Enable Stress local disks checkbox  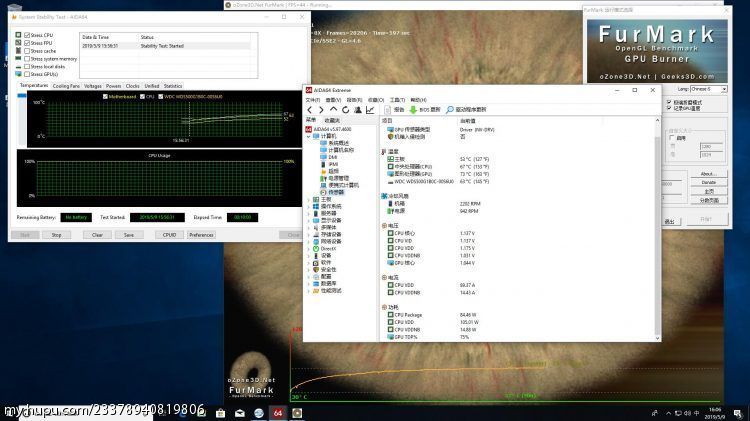click(27, 66)
